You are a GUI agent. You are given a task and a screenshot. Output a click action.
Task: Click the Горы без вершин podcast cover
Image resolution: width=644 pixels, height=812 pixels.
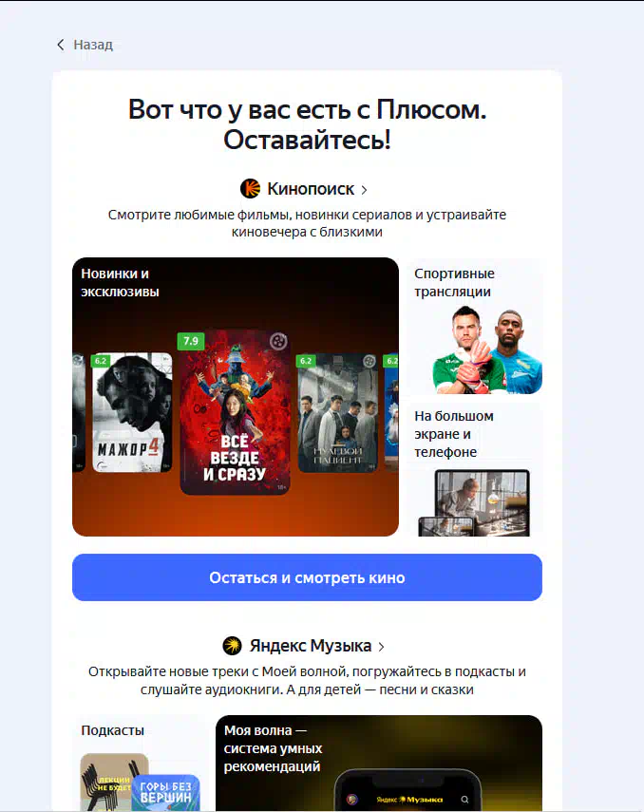click(x=166, y=793)
